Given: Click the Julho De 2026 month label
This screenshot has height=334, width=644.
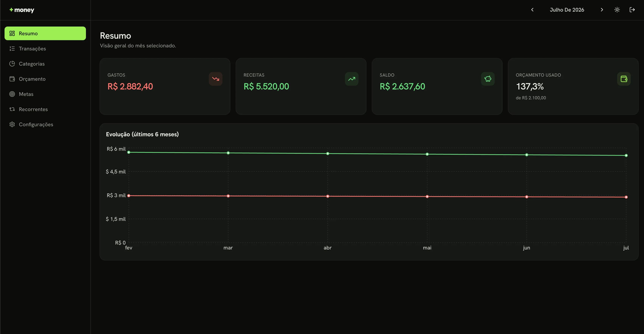Looking at the screenshot, I should click(567, 10).
